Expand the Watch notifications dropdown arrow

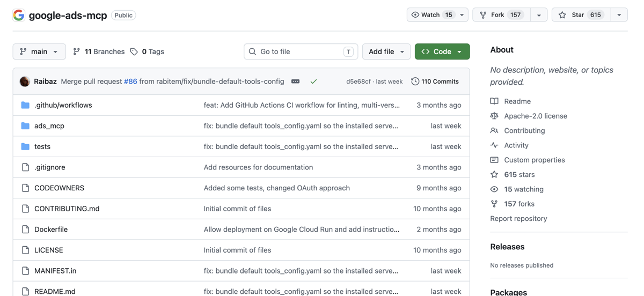462,15
